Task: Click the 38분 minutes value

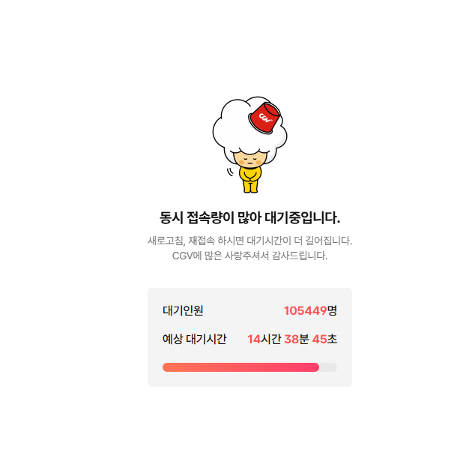Action: click(297, 339)
